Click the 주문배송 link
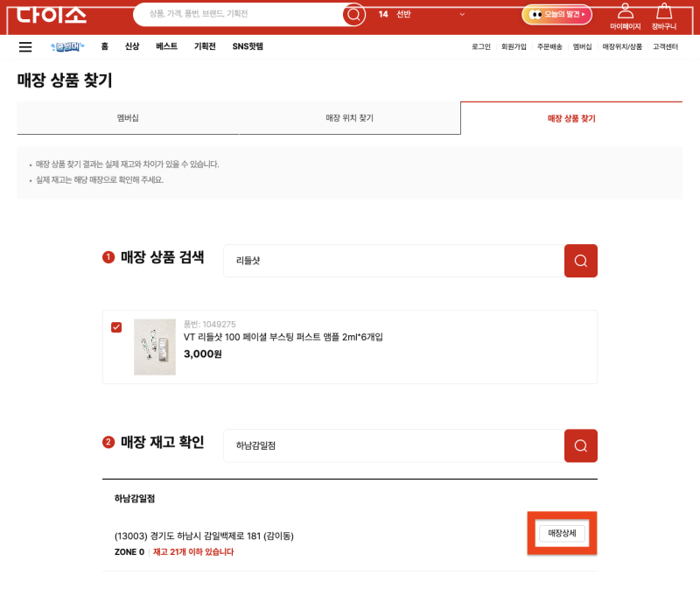 (549, 47)
